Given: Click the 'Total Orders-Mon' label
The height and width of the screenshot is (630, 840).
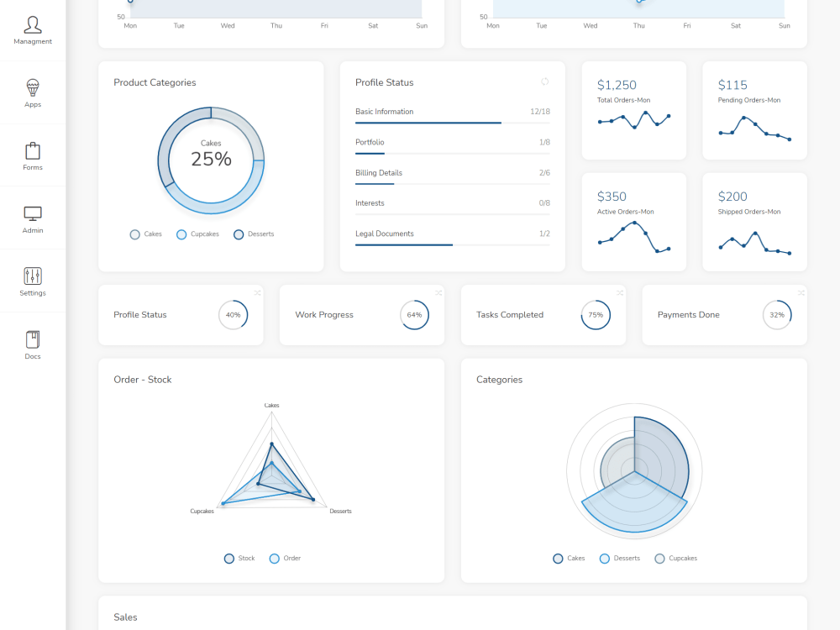Looking at the screenshot, I should (623, 100).
